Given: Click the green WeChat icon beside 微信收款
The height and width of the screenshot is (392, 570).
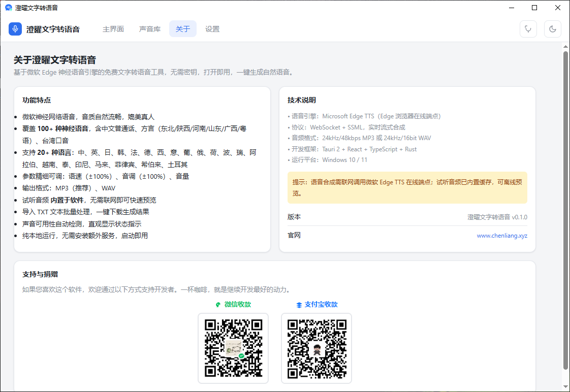Looking at the screenshot, I should (x=218, y=305).
